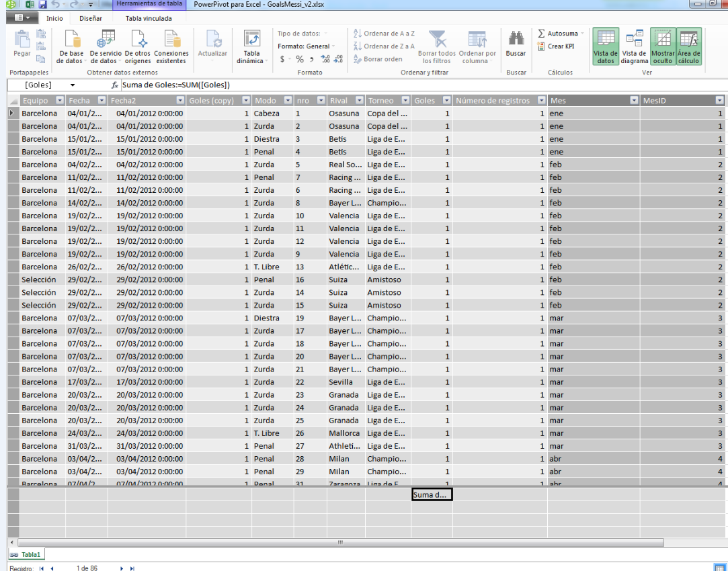Screen dimensions: 728x571
Task: Toggle Vista de datos view
Action: tap(606, 47)
